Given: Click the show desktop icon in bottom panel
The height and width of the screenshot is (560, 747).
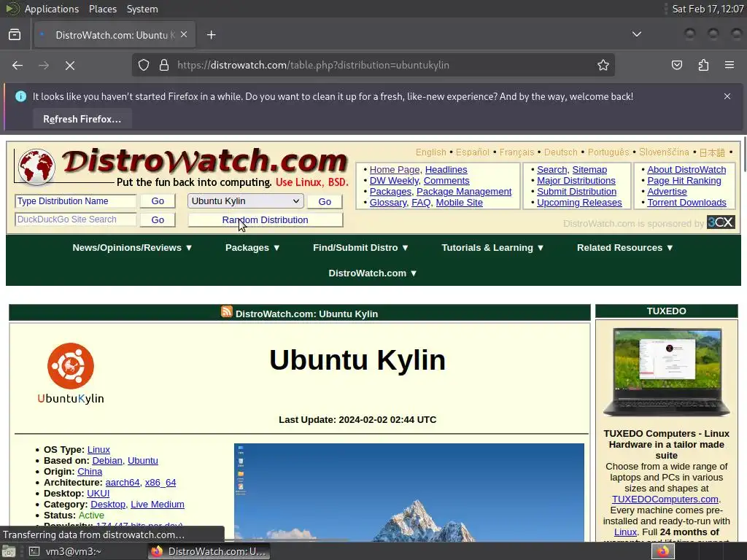Looking at the screenshot, I should tap(9, 551).
